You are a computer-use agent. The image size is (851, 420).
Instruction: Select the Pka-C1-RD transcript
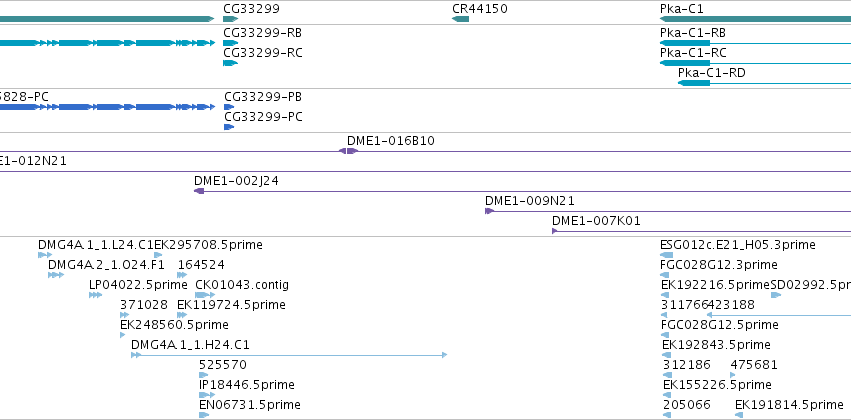coord(765,83)
